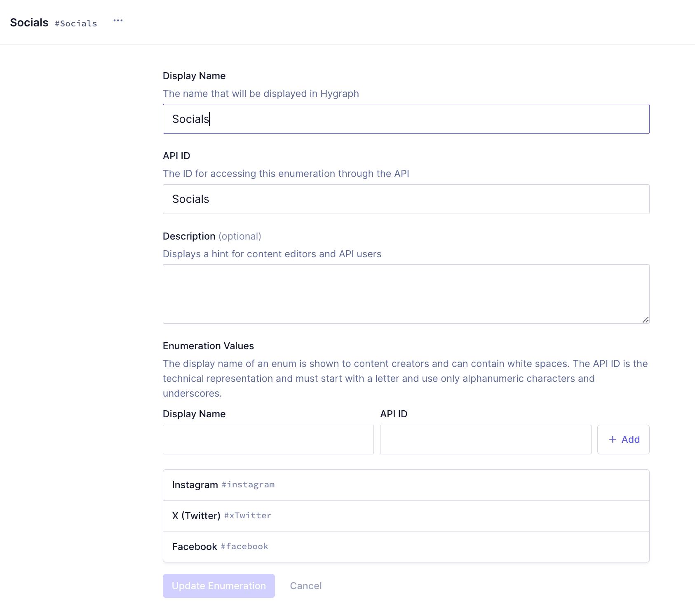Click the Socials page heading
The height and width of the screenshot is (616, 695).
[29, 22]
